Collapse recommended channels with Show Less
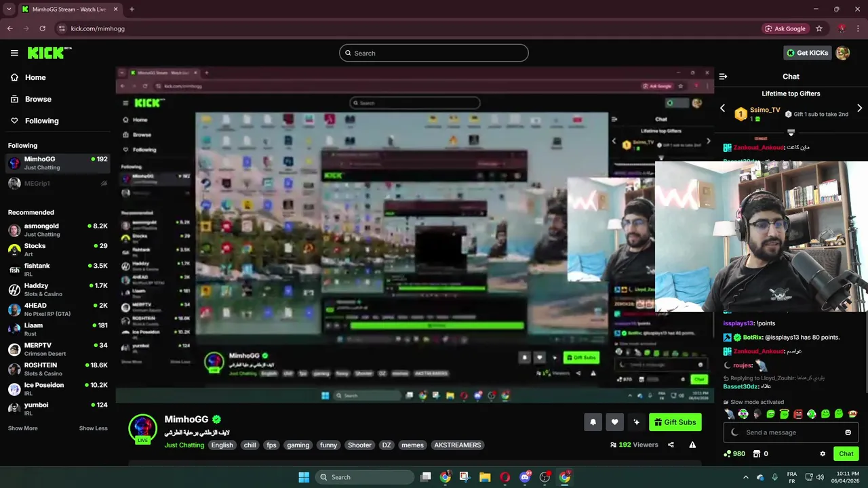The image size is (868, 488). [93, 428]
